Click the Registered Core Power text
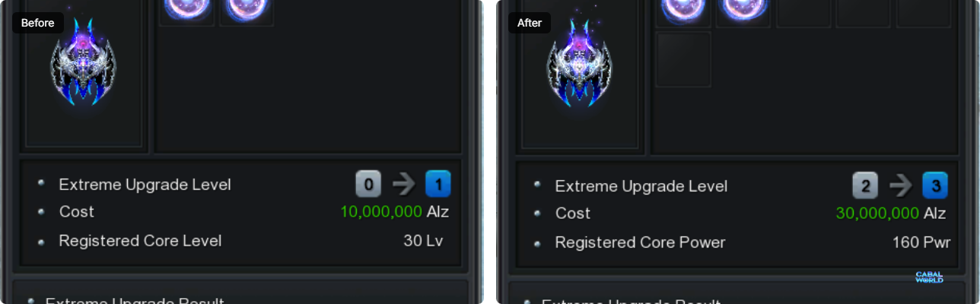 (x=640, y=242)
